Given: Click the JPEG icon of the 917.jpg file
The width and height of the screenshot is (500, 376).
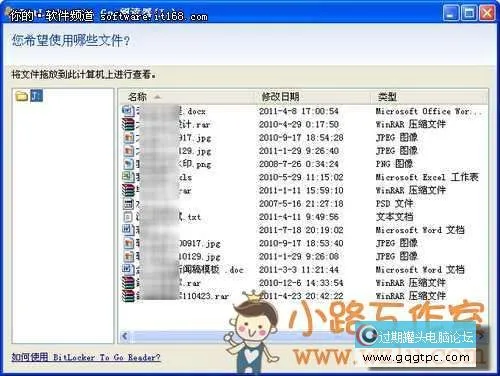Looking at the screenshot, I should pos(128,138).
